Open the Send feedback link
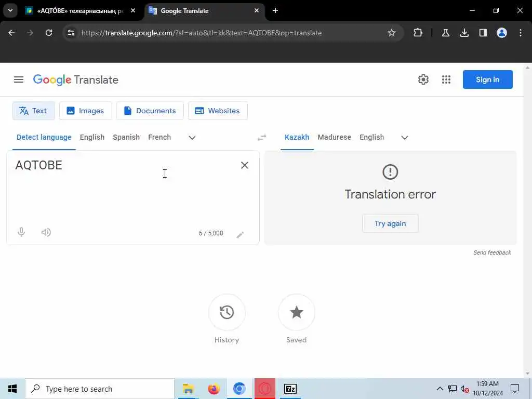 (492, 252)
